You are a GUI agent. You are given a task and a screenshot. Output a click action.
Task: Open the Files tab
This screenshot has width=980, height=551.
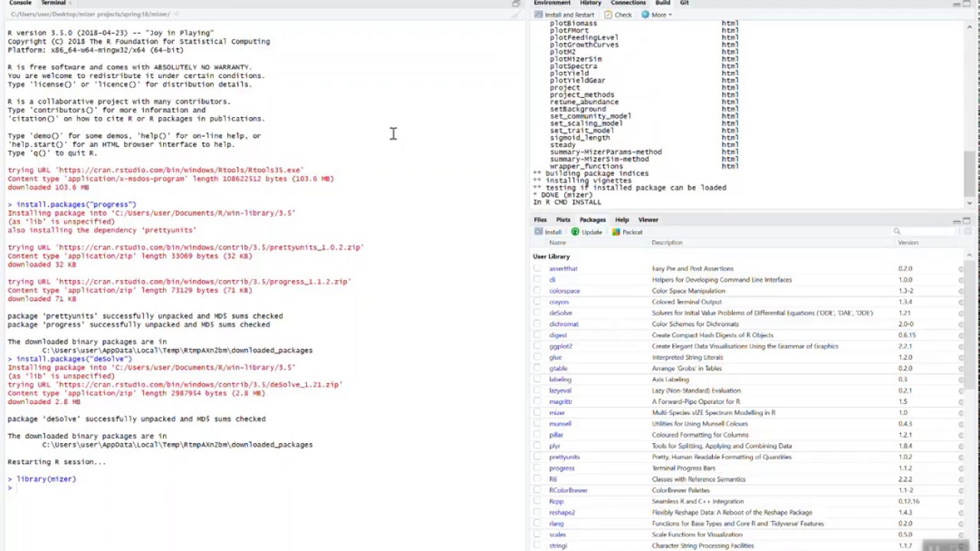coord(540,220)
